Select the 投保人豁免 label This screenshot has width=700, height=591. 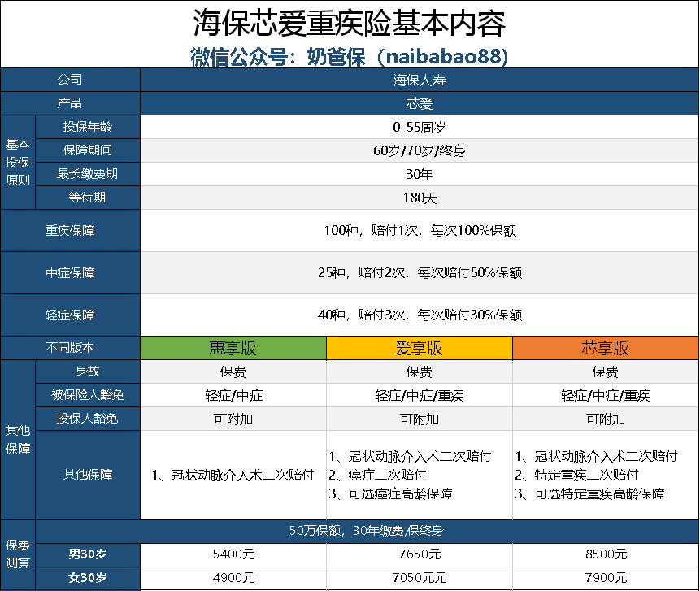88,419
